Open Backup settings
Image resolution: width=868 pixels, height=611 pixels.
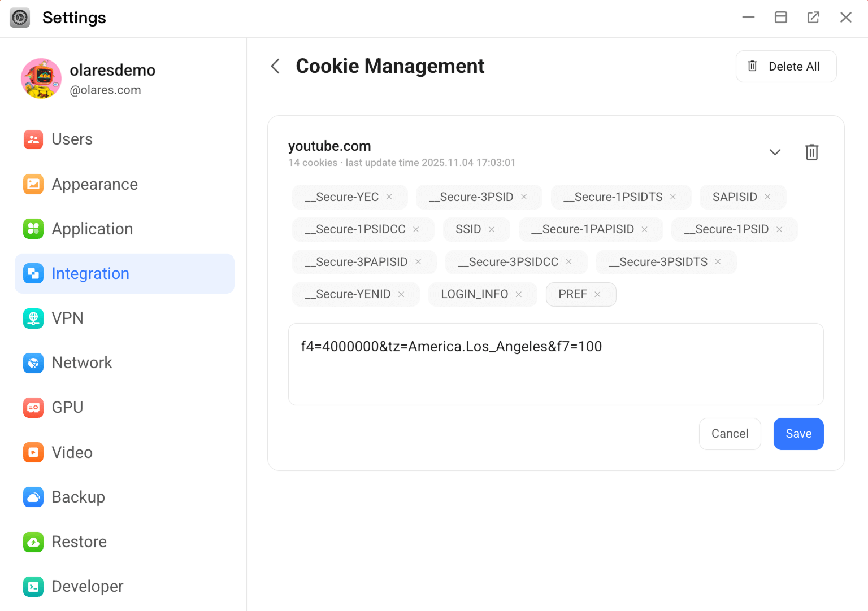coord(78,497)
